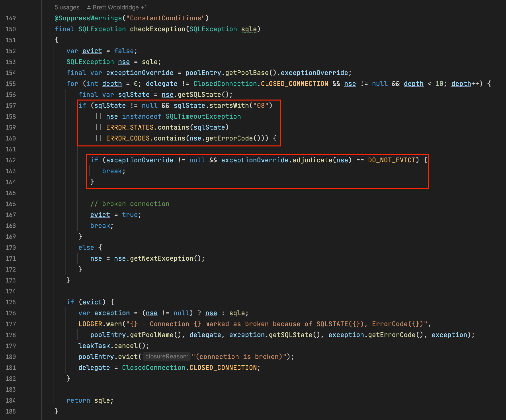Viewport: 506px width, 420px height.
Task: Select the CLOSED_CONNECTION constant on line 181
Action: coord(224,367)
